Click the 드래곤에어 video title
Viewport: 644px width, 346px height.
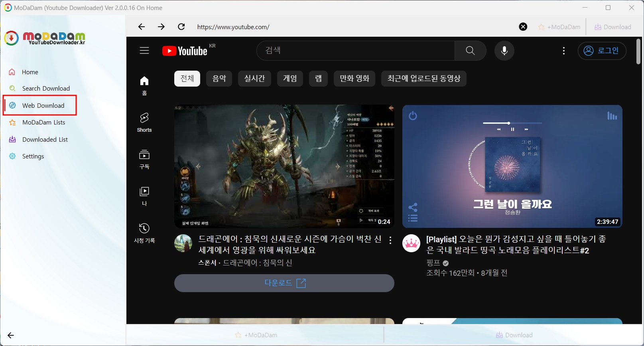(x=290, y=245)
